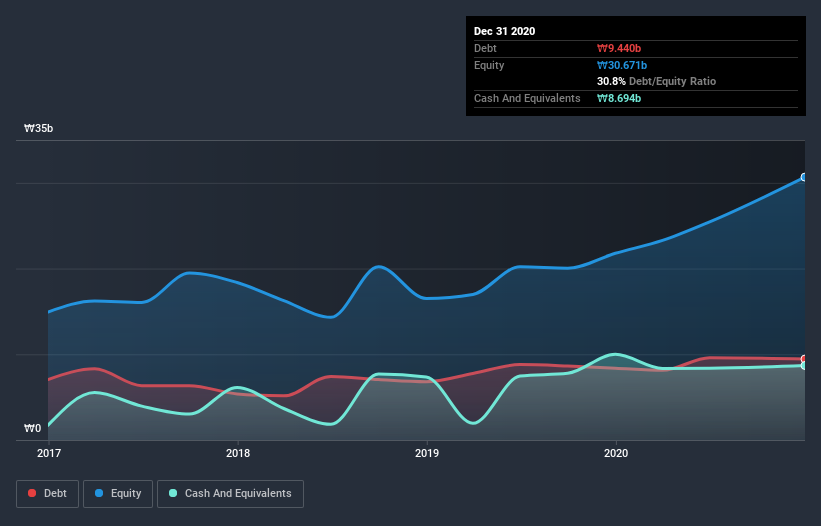
Task: Toggle the Debt legend button
Action: pos(47,494)
